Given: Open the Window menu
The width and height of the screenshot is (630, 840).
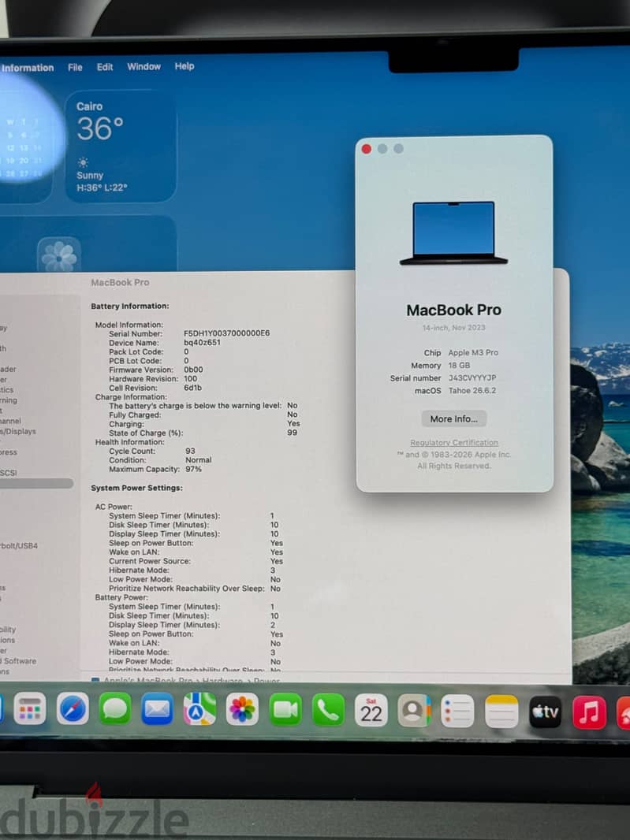Looking at the screenshot, I should pyautogui.click(x=144, y=66).
